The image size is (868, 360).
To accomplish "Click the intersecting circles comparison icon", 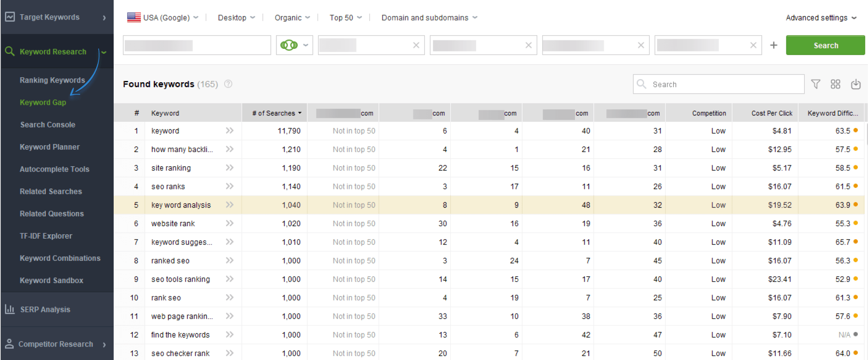I will click(289, 45).
